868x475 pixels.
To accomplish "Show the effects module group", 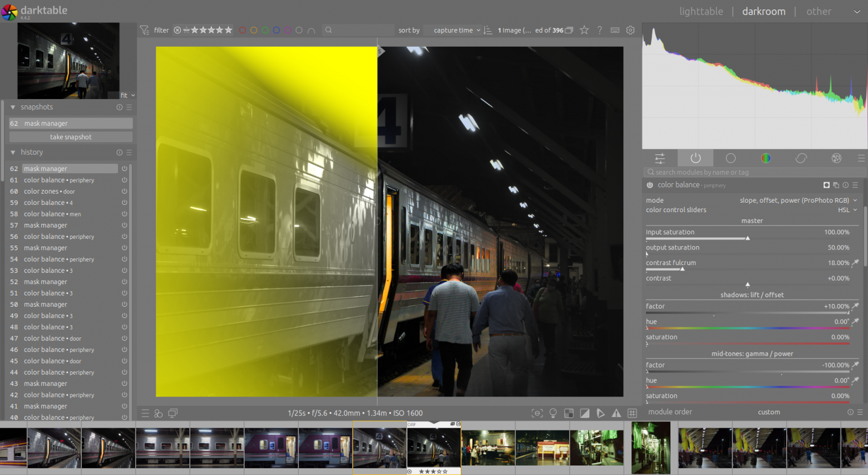I will click(x=836, y=159).
